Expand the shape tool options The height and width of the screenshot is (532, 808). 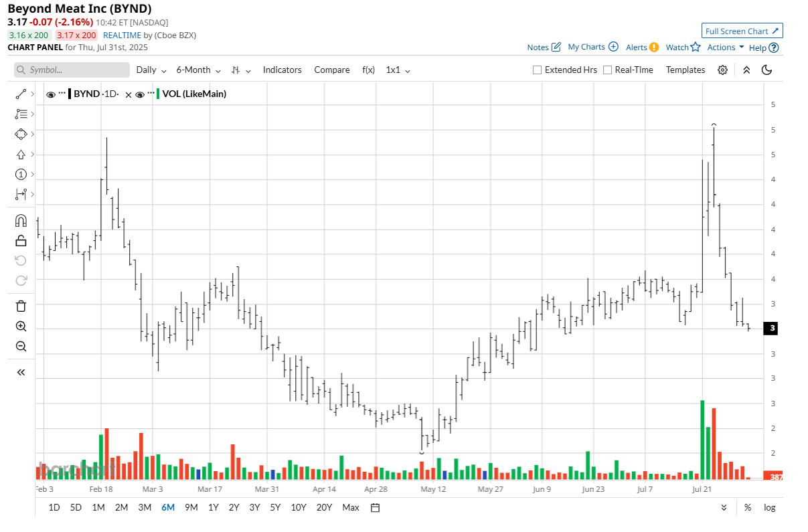[31, 135]
